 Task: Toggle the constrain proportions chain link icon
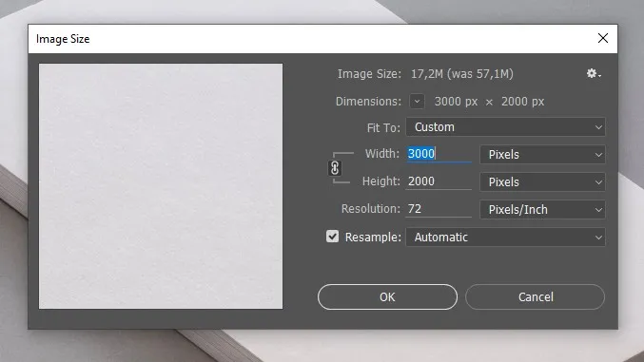pos(335,168)
